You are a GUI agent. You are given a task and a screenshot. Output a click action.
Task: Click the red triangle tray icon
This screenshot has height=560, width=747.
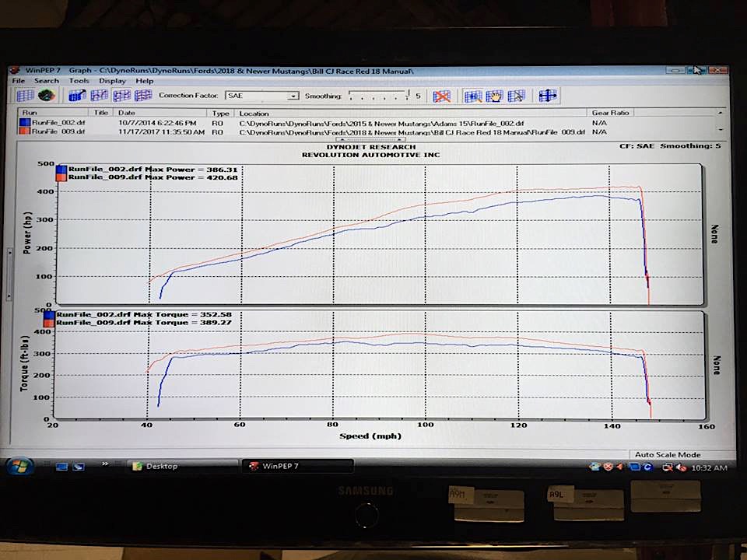(620, 467)
